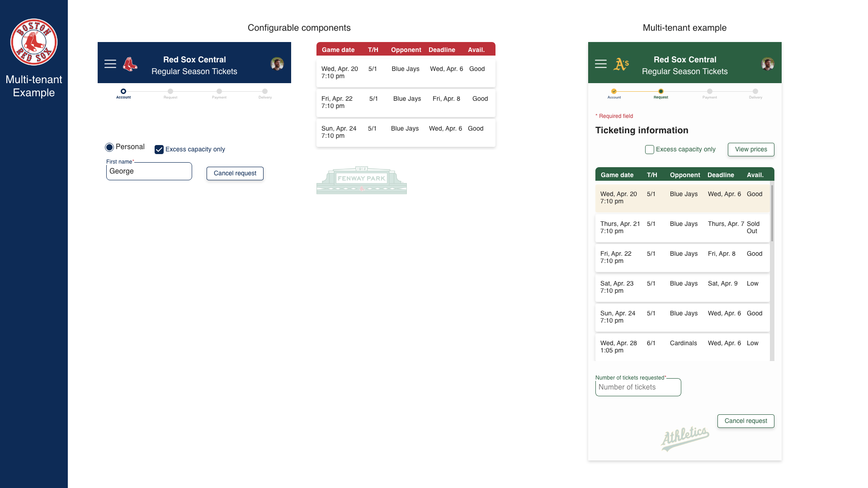
Task: Open hamburger menu in navy Red Sox header
Action: pyautogui.click(x=110, y=64)
